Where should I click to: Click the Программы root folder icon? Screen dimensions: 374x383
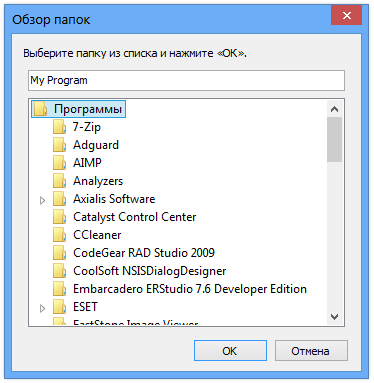(40, 109)
